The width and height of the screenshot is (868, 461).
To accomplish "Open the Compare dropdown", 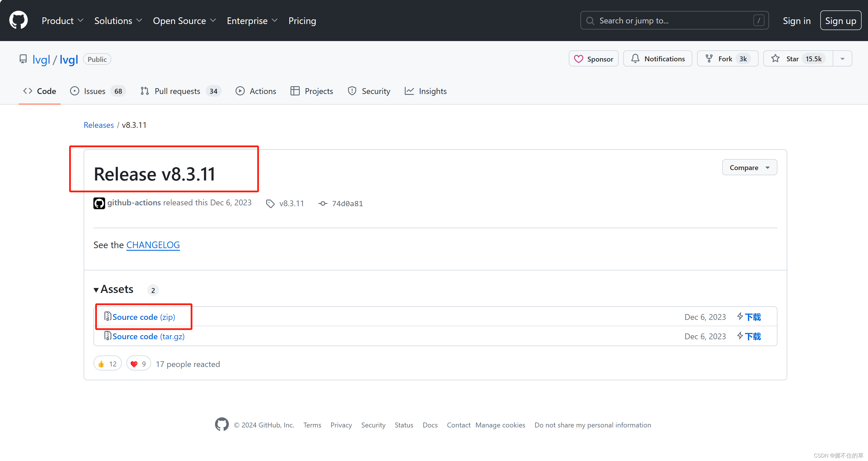I will (749, 167).
